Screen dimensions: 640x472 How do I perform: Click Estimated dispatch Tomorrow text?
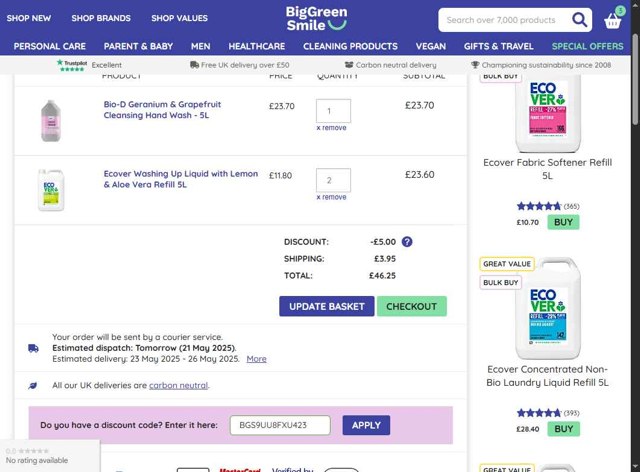[144, 348]
